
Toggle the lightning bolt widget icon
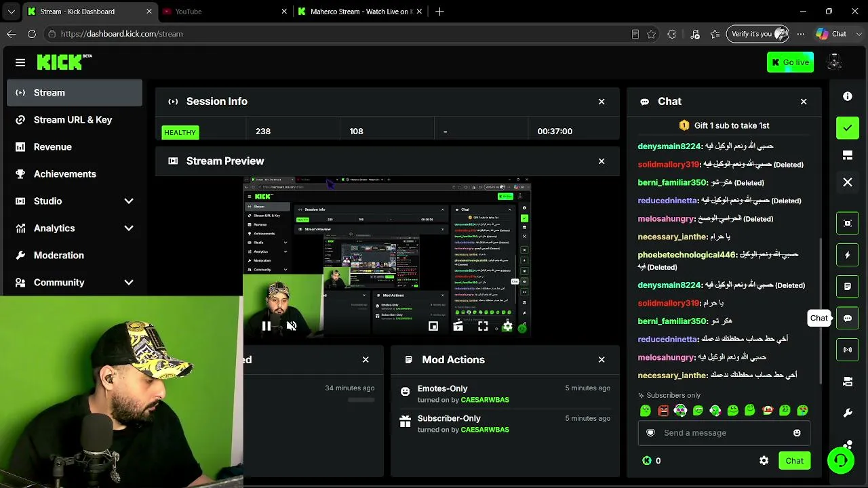tap(848, 255)
